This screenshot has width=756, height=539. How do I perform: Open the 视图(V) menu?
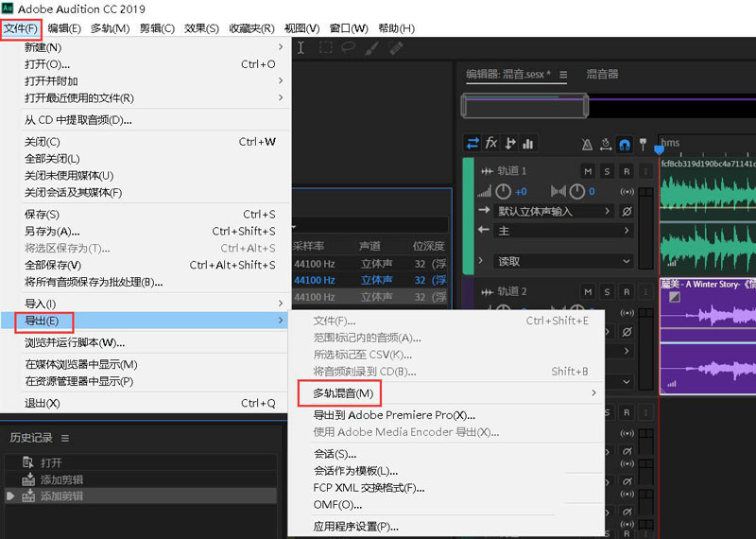[x=301, y=28]
